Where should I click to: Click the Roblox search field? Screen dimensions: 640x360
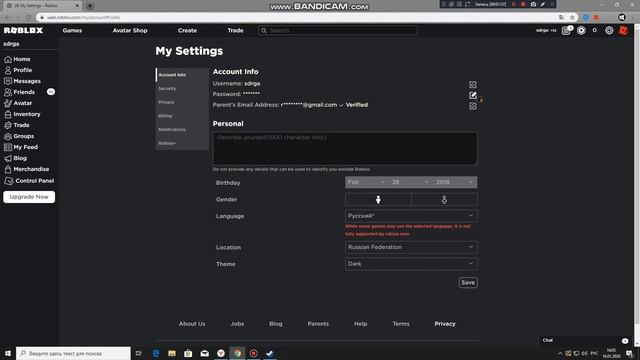coord(338,30)
